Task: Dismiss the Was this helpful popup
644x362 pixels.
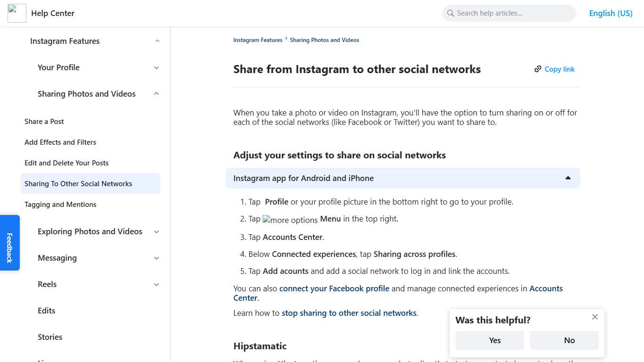Action: [x=594, y=317]
